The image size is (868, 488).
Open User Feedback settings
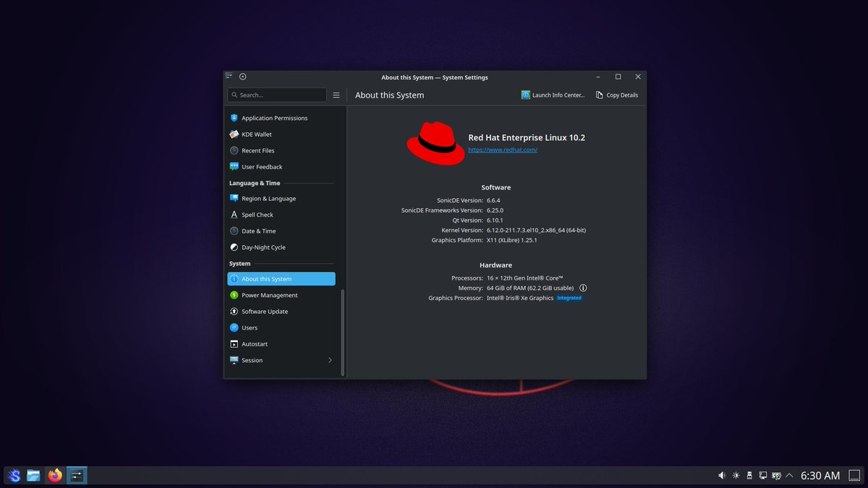(x=281, y=167)
